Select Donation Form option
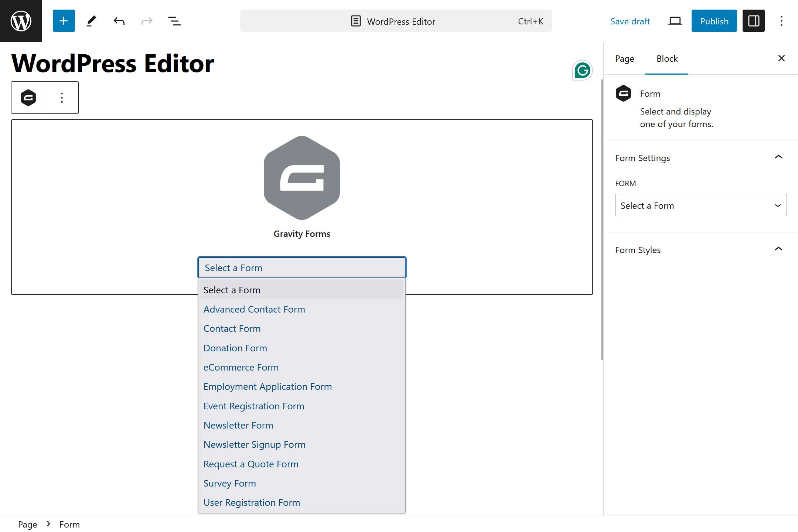This screenshot has height=532, width=798. (302, 348)
